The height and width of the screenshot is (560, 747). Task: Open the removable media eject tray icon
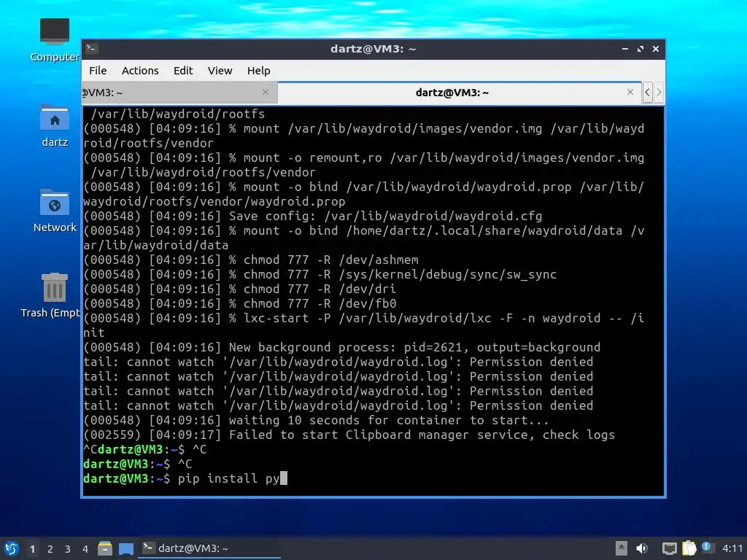point(621,548)
